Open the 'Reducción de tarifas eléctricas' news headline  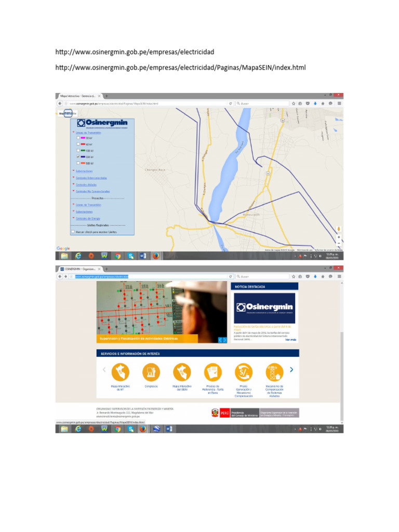(262, 328)
